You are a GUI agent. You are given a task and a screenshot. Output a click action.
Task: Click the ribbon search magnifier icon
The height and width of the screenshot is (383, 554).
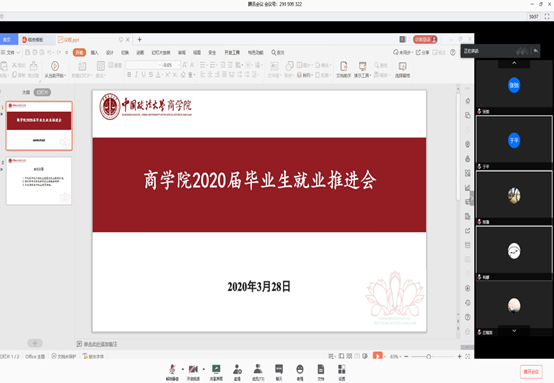click(x=274, y=52)
